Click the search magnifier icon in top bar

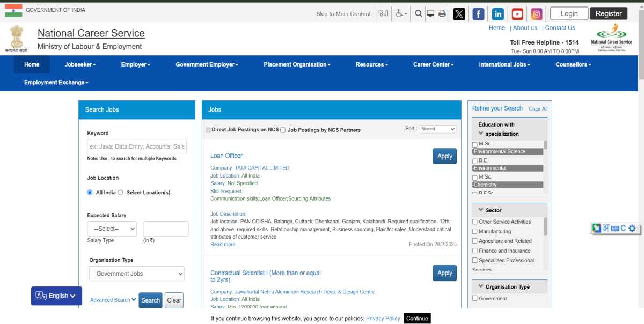pos(419,13)
